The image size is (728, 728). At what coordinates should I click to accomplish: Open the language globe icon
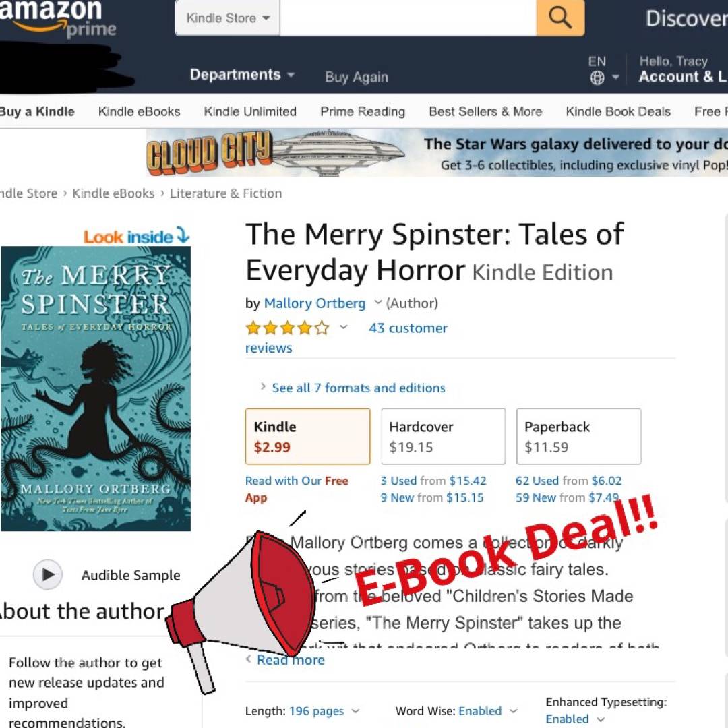point(597,78)
